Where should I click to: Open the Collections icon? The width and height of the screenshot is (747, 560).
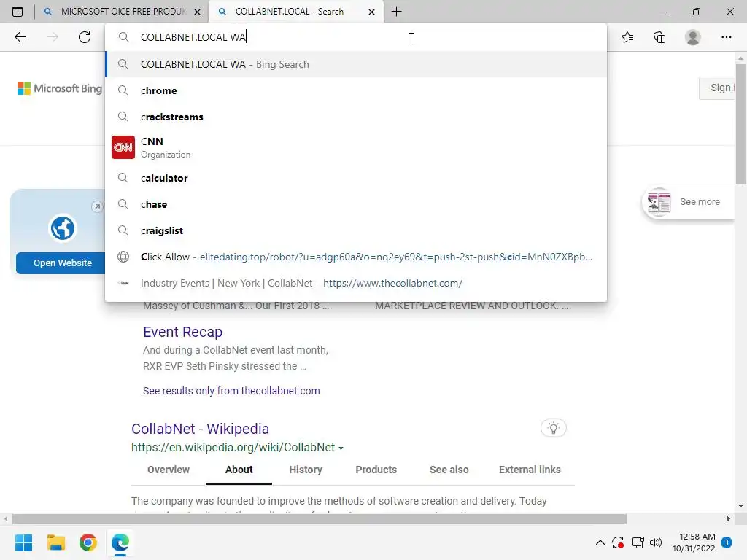(x=659, y=37)
